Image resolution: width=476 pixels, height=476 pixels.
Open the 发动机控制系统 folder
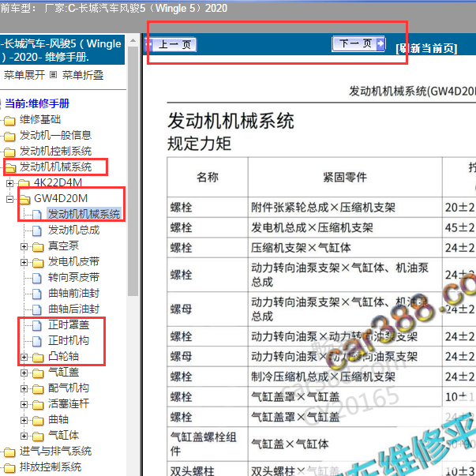(55, 151)
